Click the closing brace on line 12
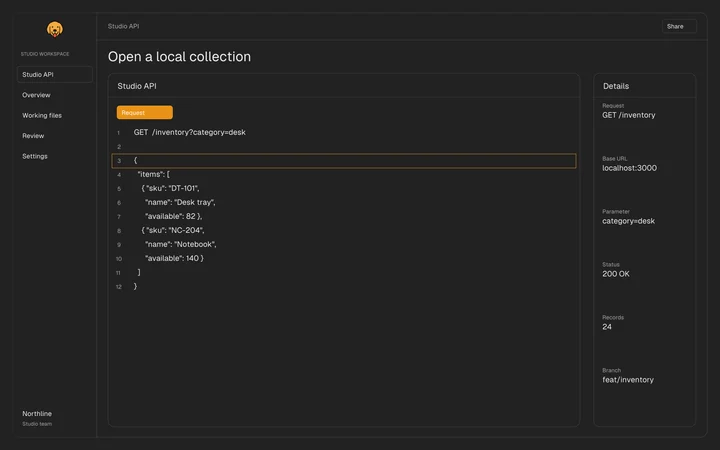Screen dimensions: 720x450 point(135,287)
